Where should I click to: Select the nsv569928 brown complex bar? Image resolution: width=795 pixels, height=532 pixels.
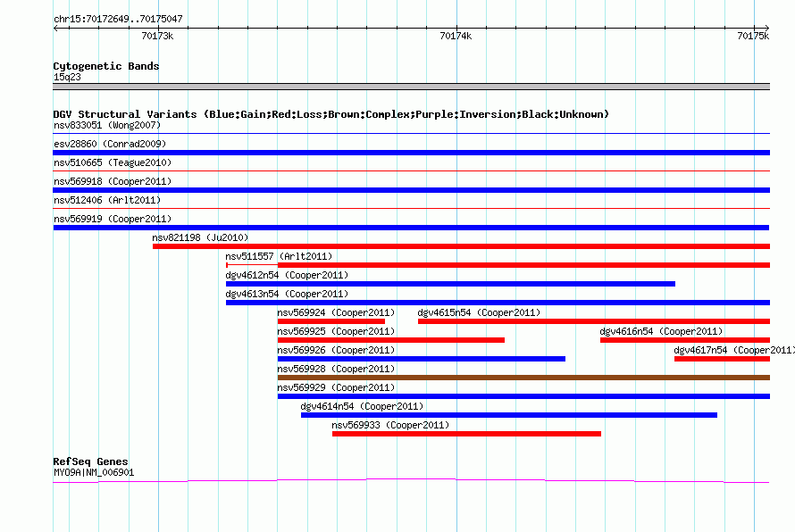[x=523, y=378]
